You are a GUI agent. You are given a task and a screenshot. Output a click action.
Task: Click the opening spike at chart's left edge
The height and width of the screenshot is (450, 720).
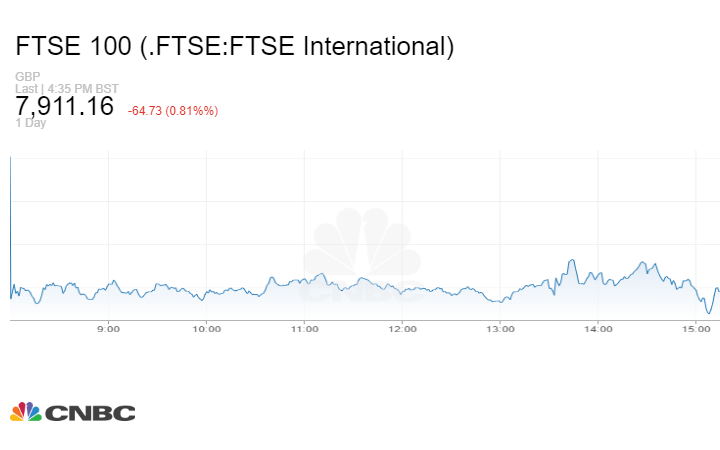(x=10, y=200)
